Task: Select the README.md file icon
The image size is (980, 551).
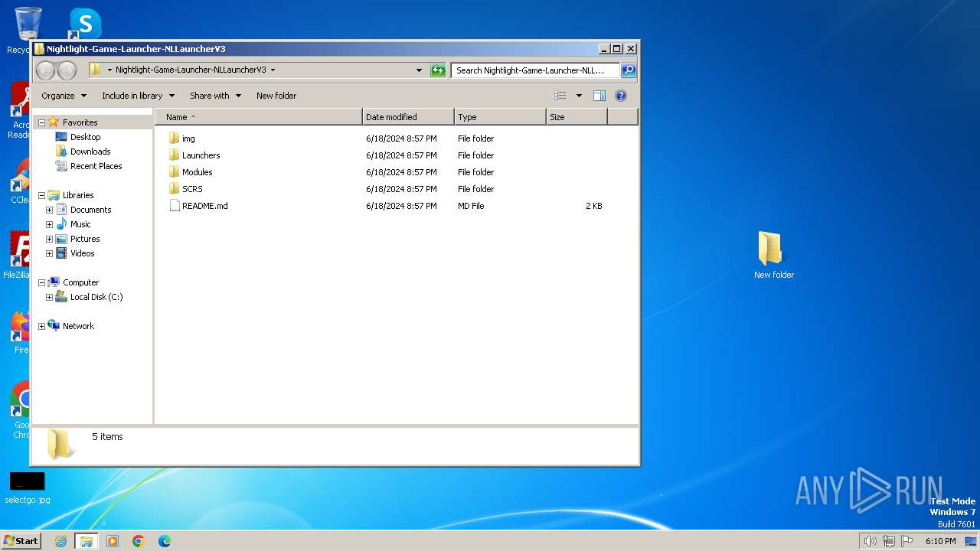Action: tap(175, 206)
